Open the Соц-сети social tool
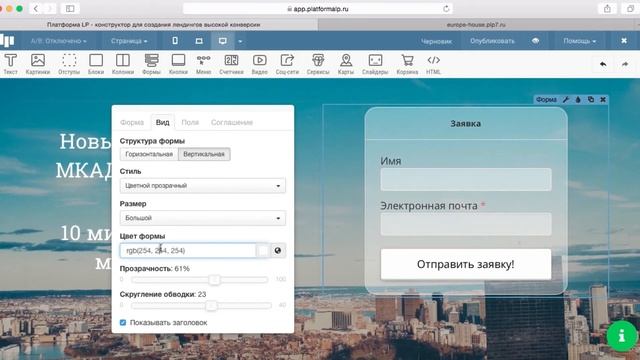 (x=287, y=64)
